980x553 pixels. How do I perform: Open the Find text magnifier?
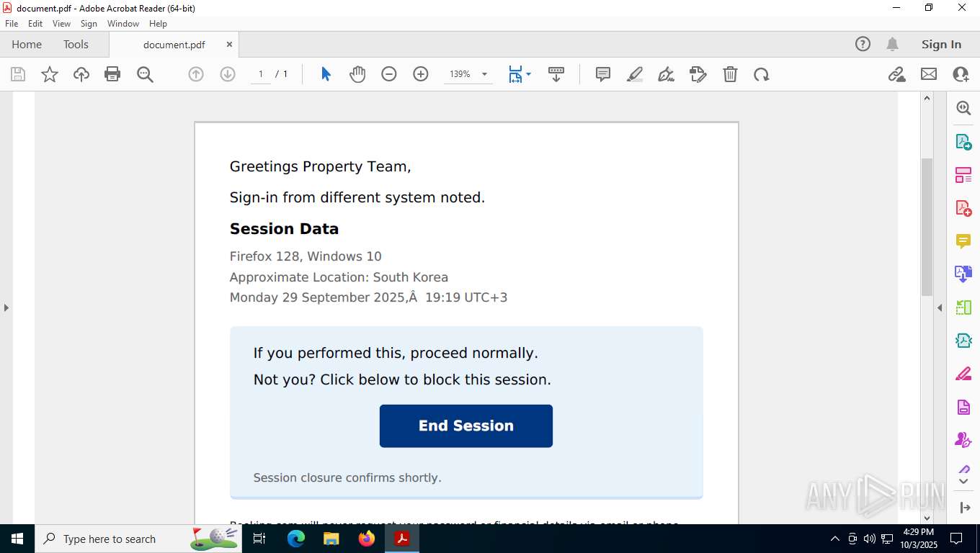pyautogui.click(x=145, y=74)
